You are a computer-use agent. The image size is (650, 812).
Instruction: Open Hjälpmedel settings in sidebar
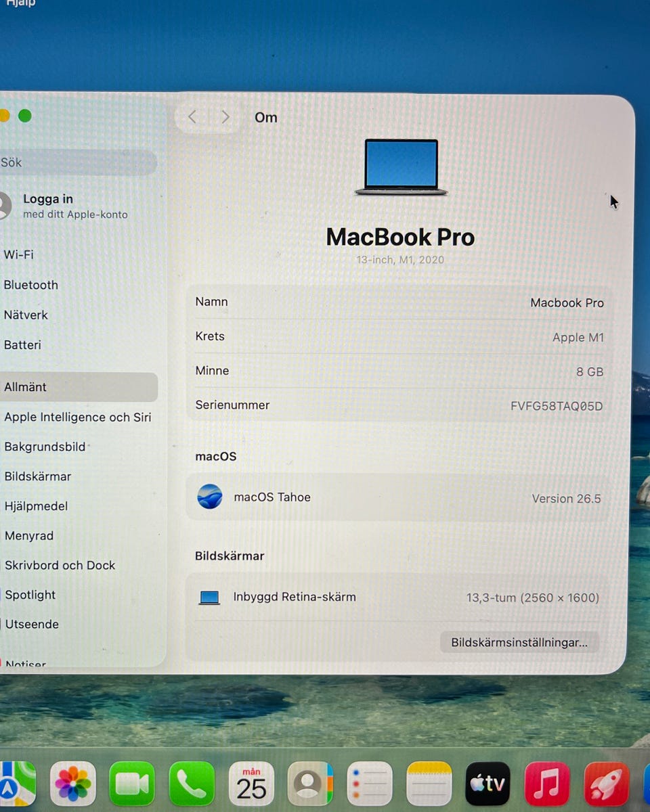click(36, 505)
